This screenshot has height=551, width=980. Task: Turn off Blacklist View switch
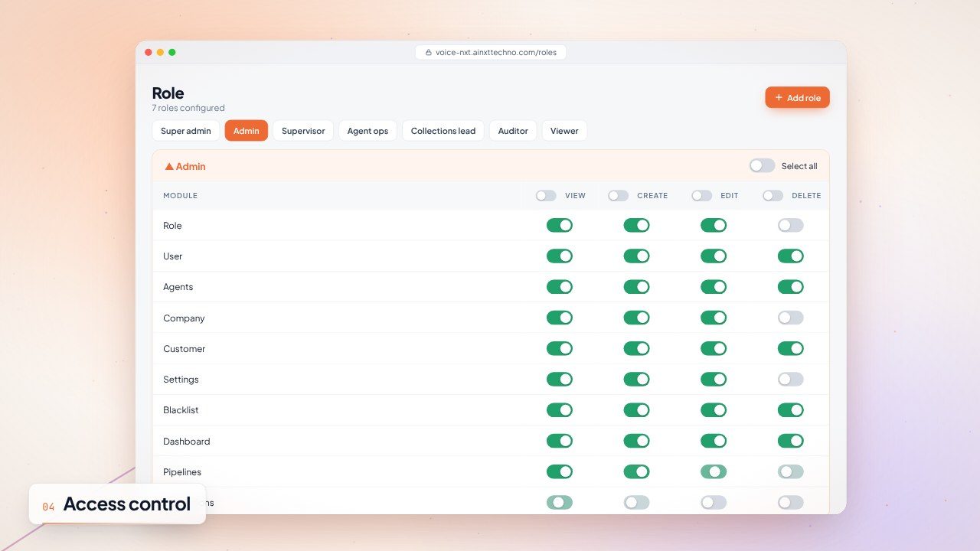coord(560,410)
